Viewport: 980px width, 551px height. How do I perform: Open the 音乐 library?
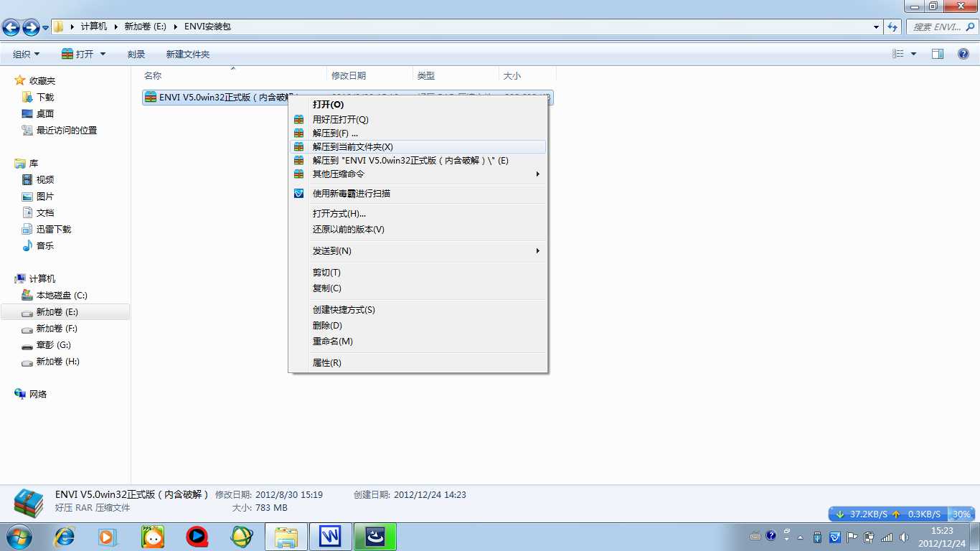(44, 246)
